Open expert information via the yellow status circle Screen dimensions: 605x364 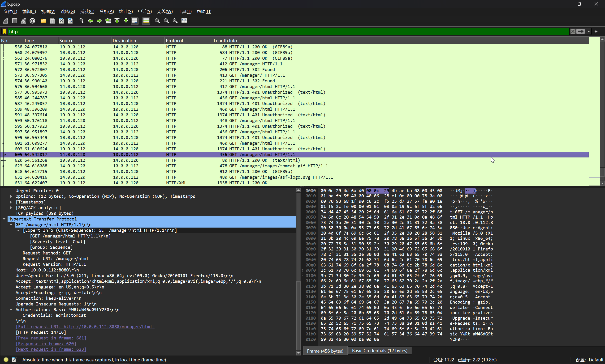pyautogui.click(x=6, y=360)
